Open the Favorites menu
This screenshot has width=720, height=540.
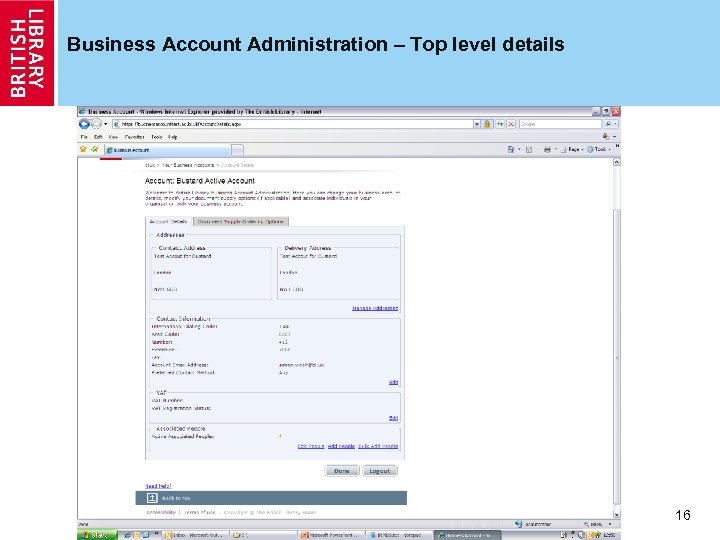pos(134,137)
